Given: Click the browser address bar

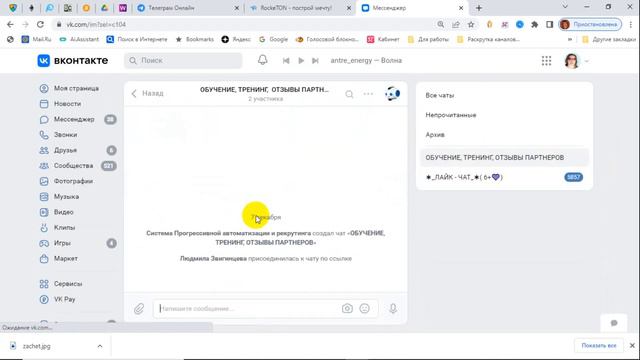Looking at the screenshot, I should pos(245,24).
